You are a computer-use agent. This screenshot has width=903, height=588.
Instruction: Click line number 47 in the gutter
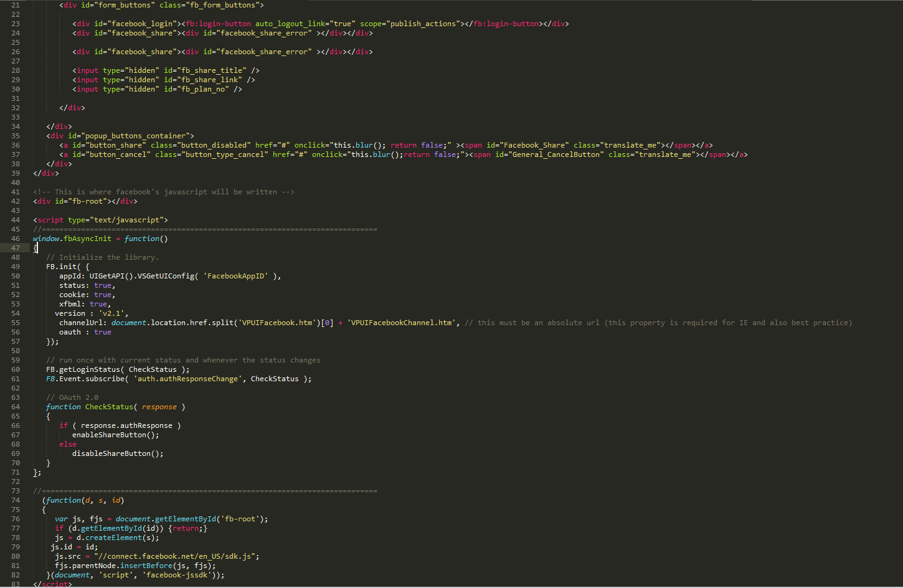(x=16, y=248)
